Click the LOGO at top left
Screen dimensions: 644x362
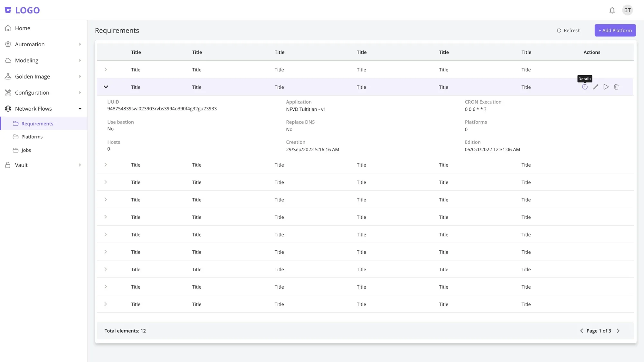tap(22, 10)
